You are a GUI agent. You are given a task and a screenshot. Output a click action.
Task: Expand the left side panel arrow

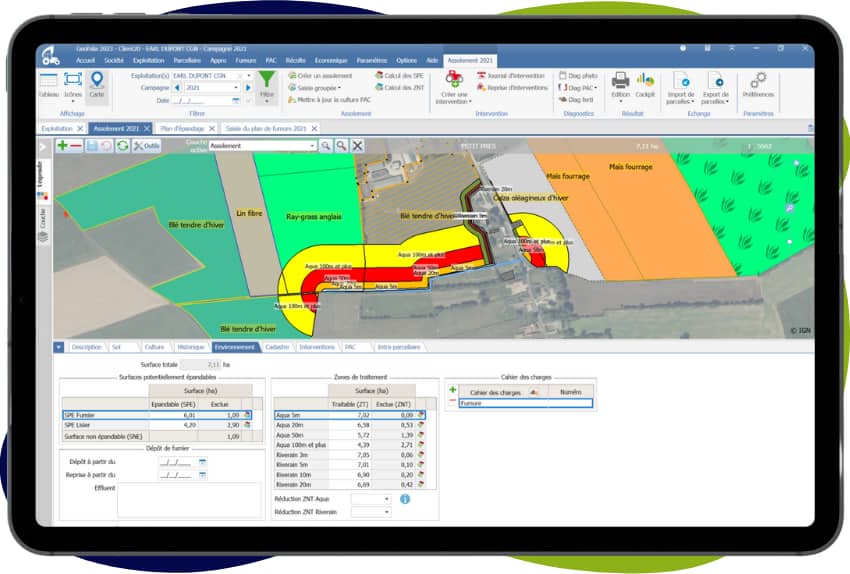click(43, 146)
